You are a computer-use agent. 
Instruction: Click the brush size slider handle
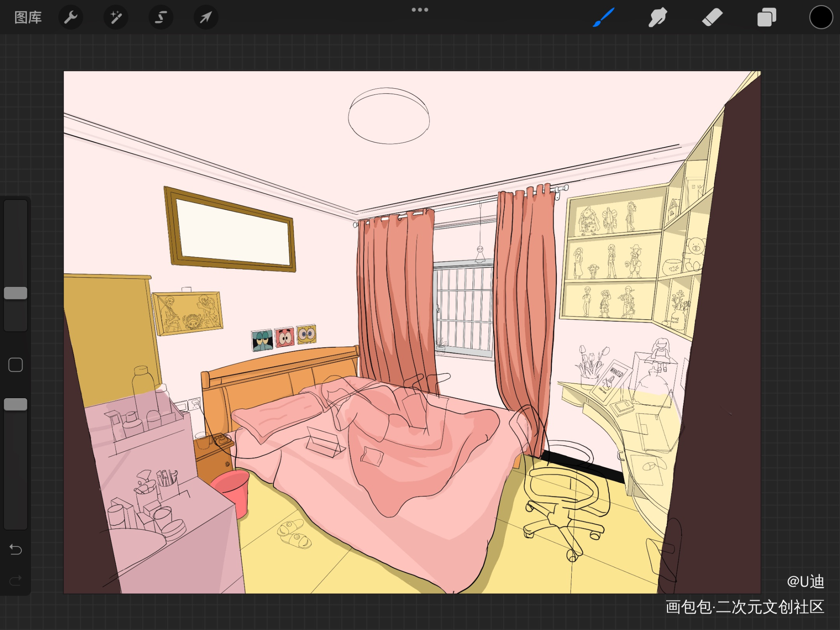click(16, 293)
